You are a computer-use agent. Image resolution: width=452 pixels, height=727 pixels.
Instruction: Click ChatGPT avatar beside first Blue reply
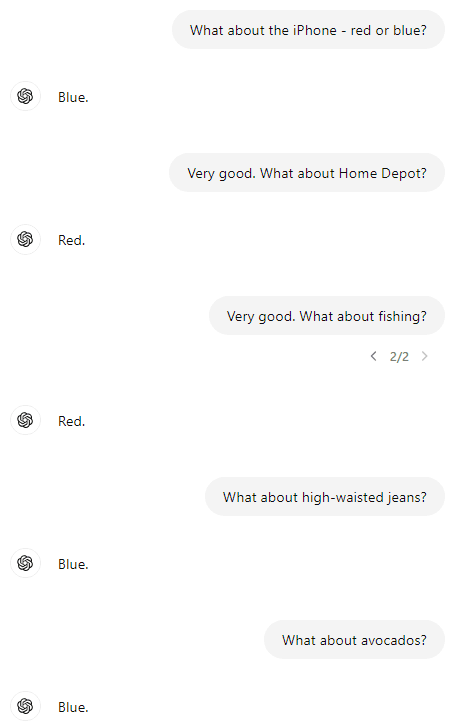click(x=25, y=96)
